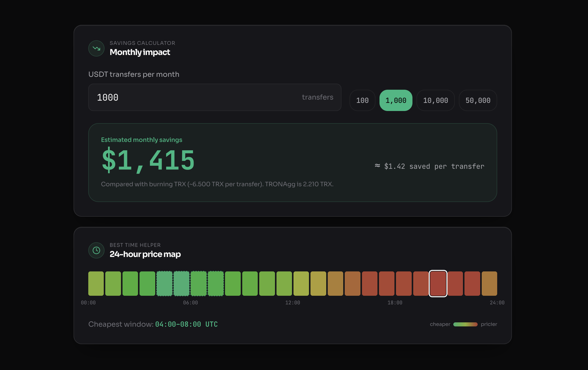Select the 12:00–13:00 hour block

pyautogui.click(x=301, y=284)
